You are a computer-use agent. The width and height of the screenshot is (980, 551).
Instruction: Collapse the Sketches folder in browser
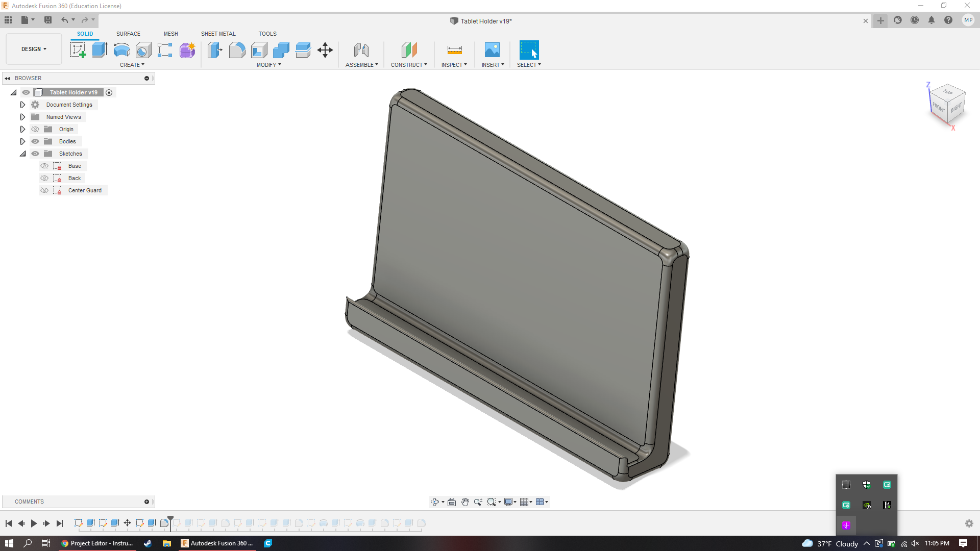pyautogui.click(x=22, y=154)
